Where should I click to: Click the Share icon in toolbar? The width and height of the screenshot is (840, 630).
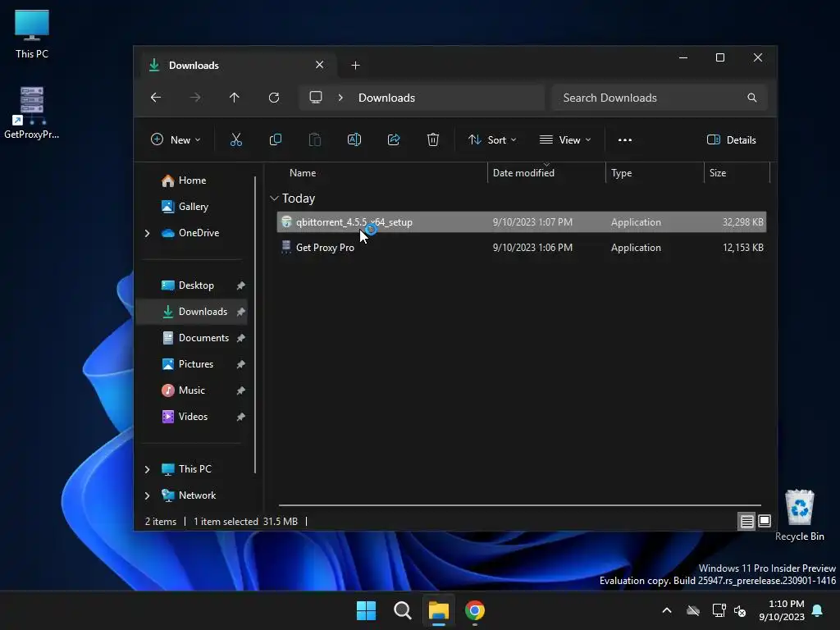pyautogui.click(x=394, y=139)
